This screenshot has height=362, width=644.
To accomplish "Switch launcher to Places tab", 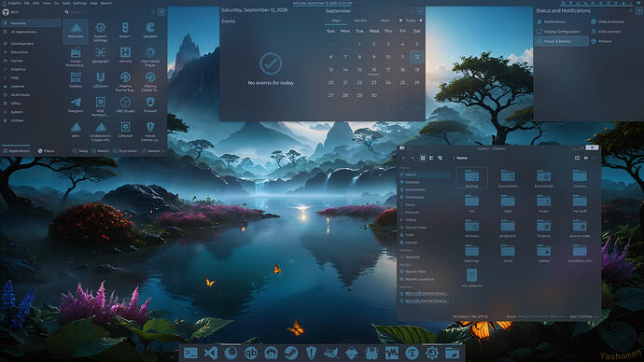I will point(47,150).
